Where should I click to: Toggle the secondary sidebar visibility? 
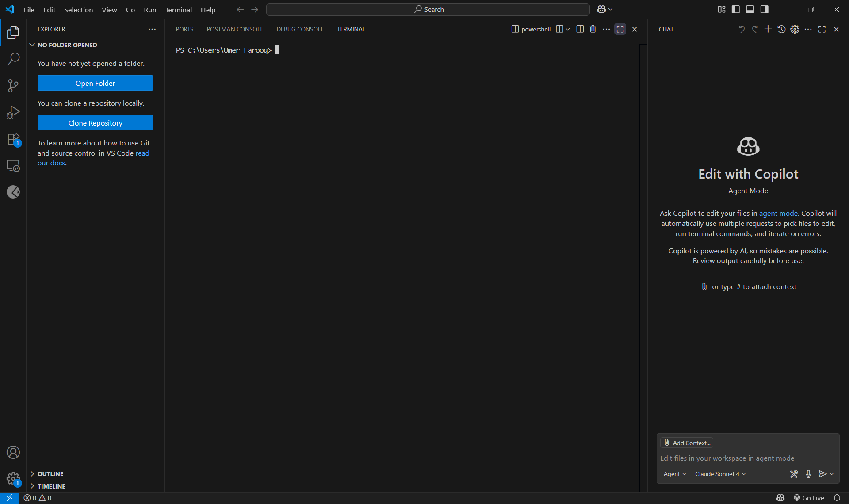(x=765, y=9)
